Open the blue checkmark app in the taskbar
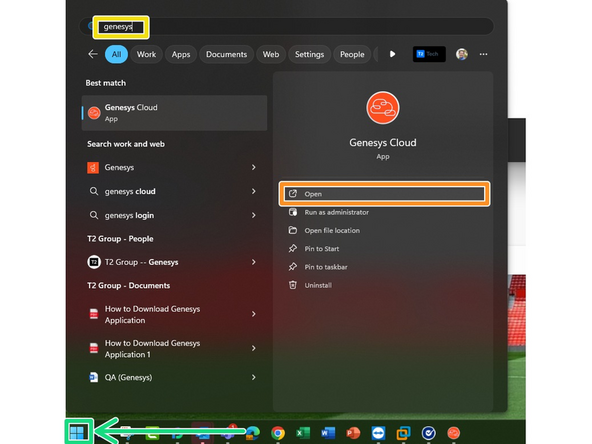 pos(429,433)
